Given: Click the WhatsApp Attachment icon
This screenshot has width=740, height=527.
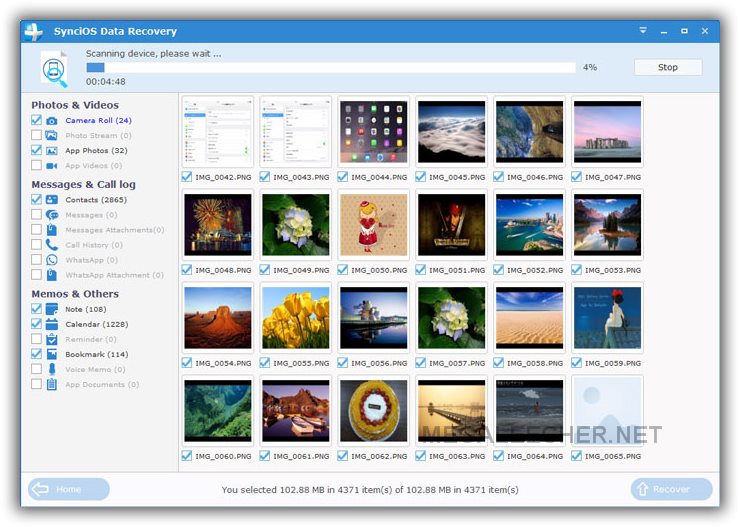Looking at the screenshot, I should (52, 275).
